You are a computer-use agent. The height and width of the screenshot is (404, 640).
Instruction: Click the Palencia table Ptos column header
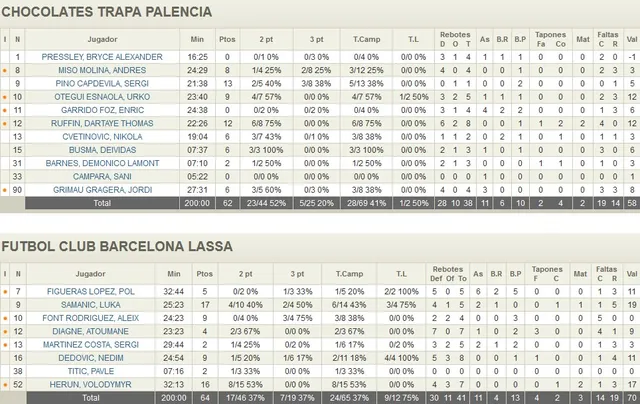click(x=228, y=40)
